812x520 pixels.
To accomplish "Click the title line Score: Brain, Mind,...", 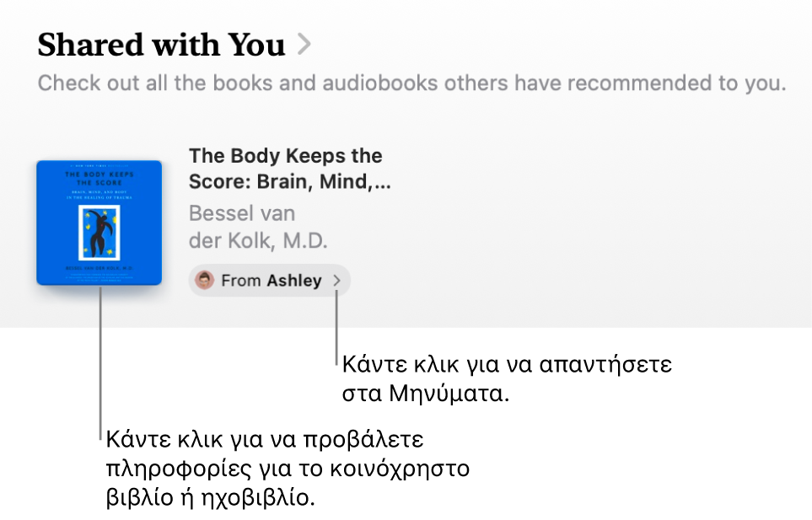I will [289, 181].
